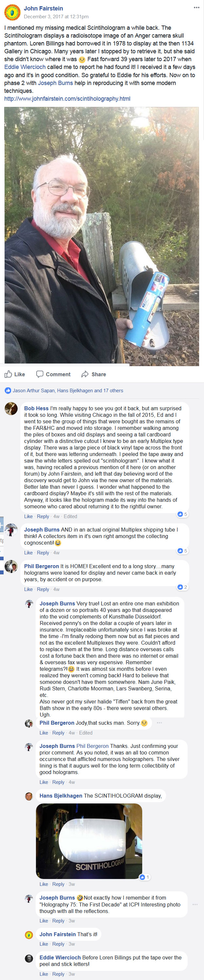
Task: Click the like reaction icon on Phil Bergeron's "It is HOME!" comment
Action: tap(180, 587)
